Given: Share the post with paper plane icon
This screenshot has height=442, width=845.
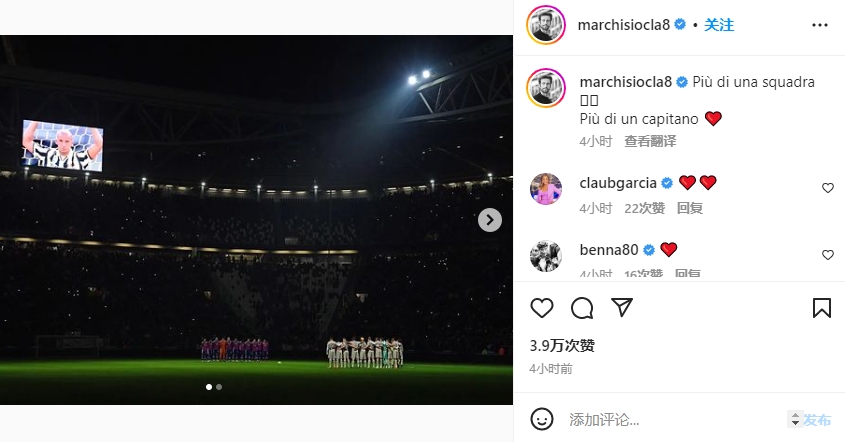Looking at the screenshot, I should tap(621, 308).
